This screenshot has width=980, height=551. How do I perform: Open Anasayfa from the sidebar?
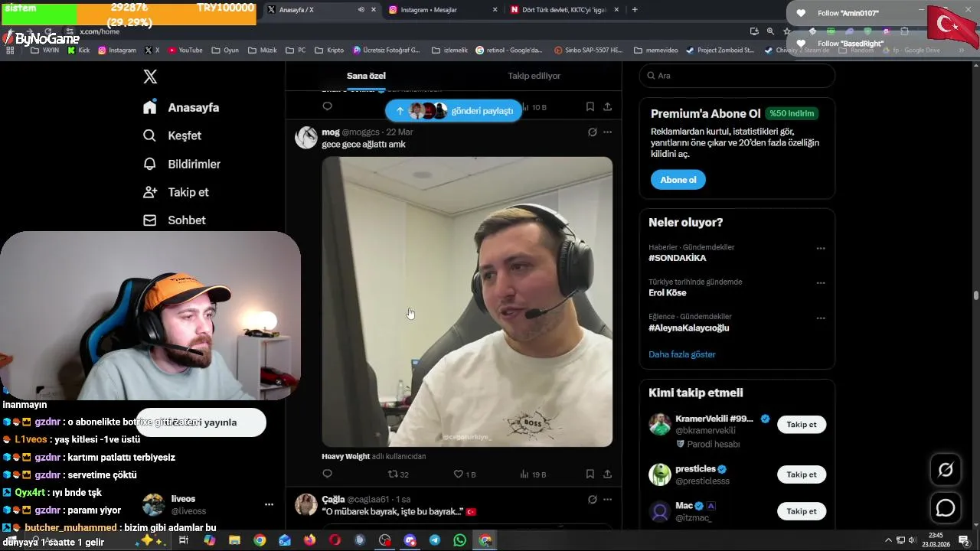(181, 108)
